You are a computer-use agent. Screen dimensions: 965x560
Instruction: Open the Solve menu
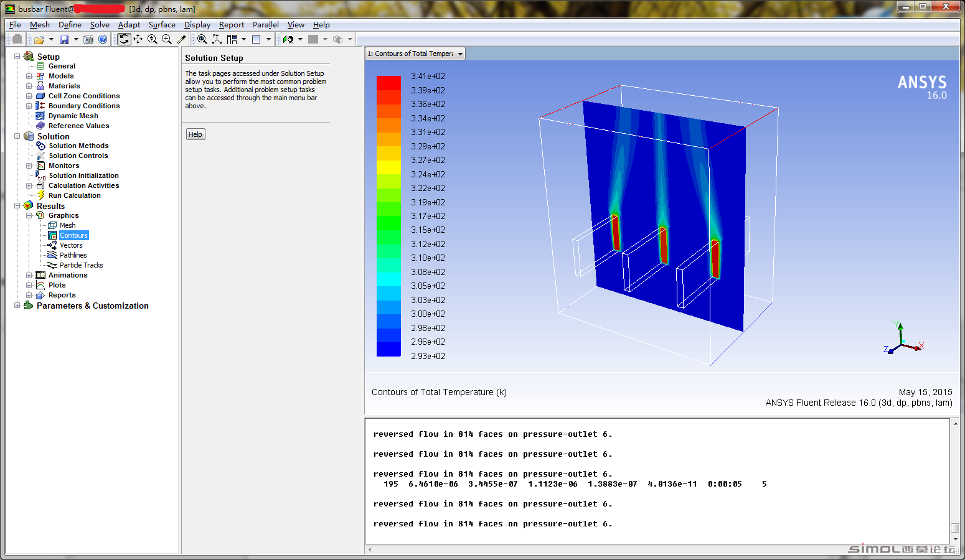coord(100,25)
